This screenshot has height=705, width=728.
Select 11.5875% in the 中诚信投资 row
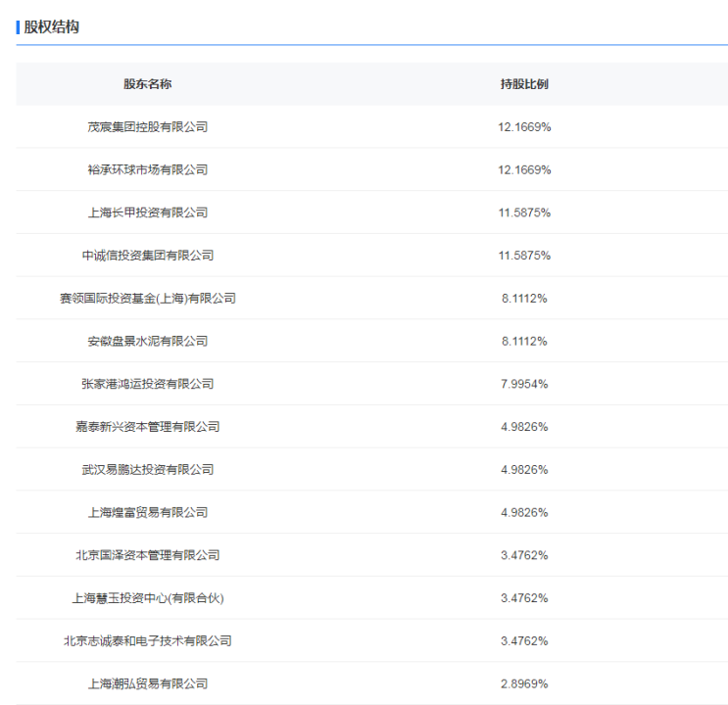tap(524, 256)
